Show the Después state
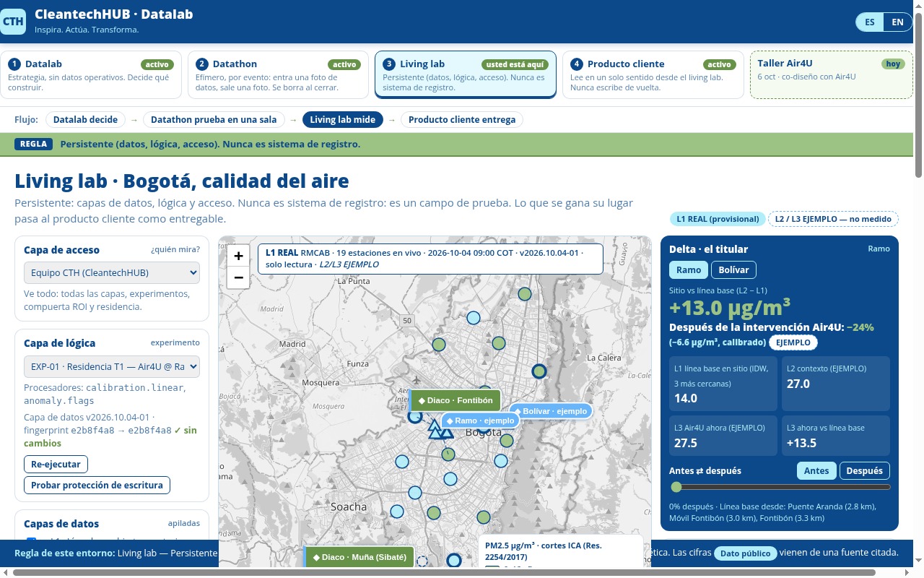The image size is (924, 578). pos(864,471)
